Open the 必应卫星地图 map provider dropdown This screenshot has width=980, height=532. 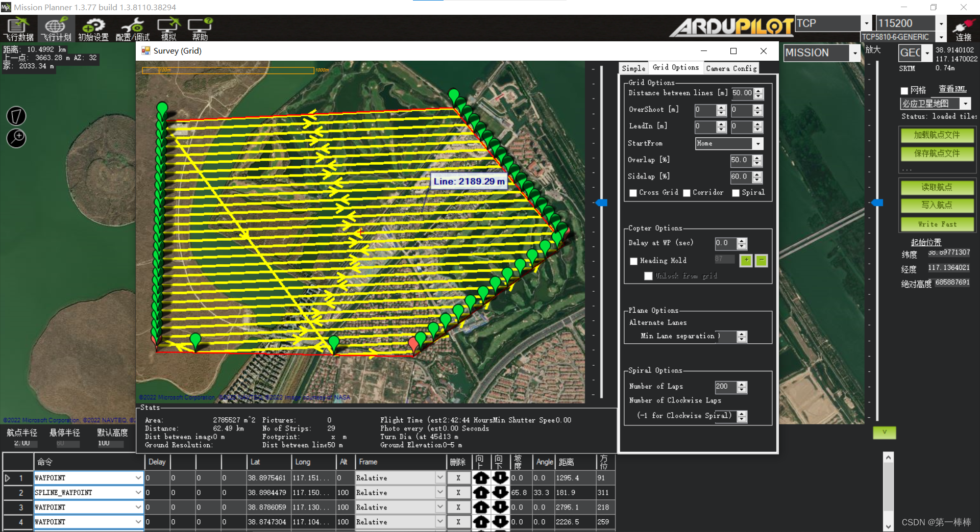pos(965,104)
